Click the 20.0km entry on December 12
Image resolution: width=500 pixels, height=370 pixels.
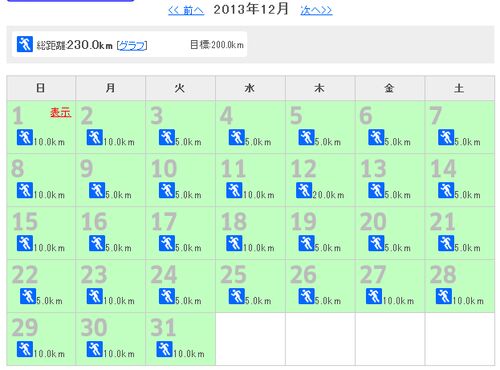pos(328,195)
